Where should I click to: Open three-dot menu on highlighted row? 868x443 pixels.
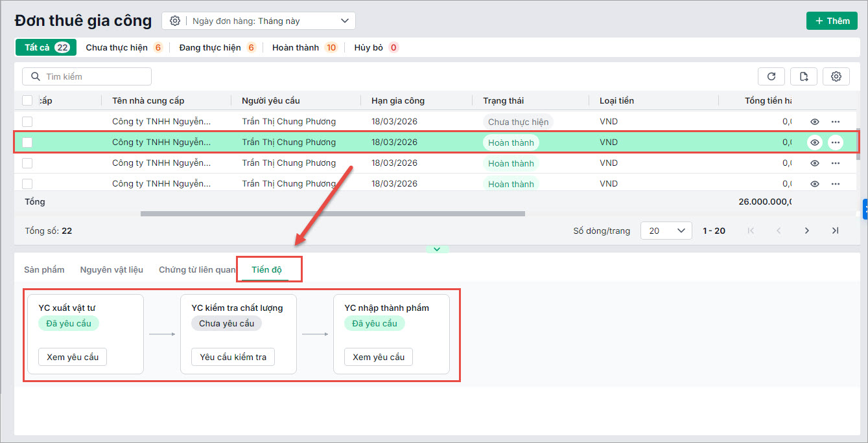[836, 142]
